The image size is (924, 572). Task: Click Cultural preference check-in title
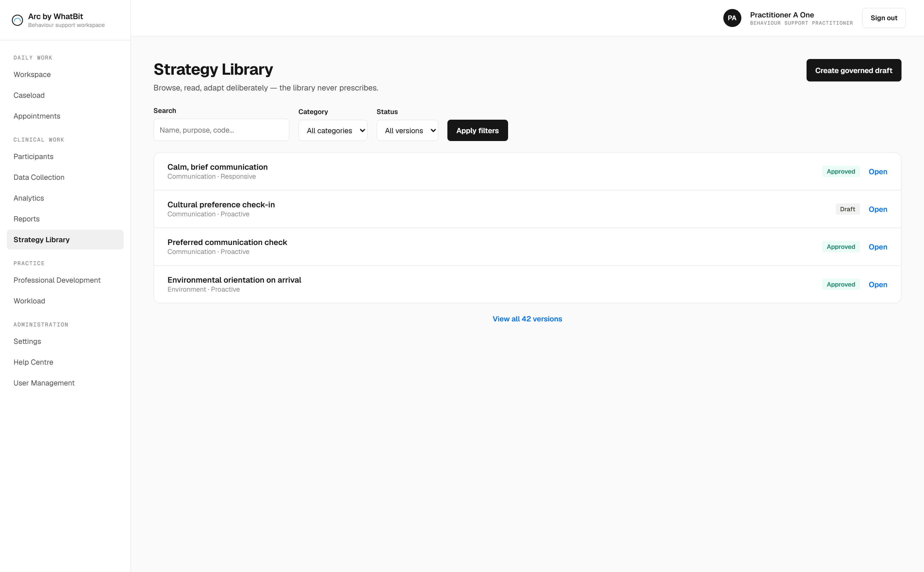(x=221, y=205)
